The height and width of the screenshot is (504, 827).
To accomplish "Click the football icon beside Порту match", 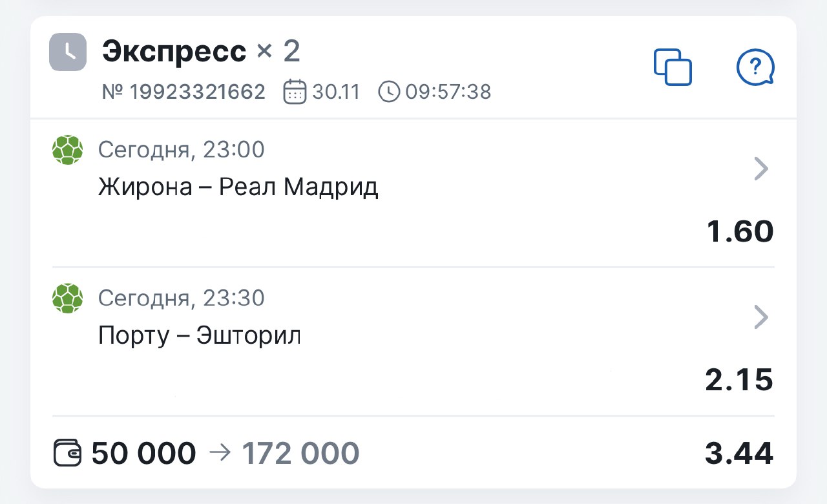I will pyautogui.click(x=67, y=298).
